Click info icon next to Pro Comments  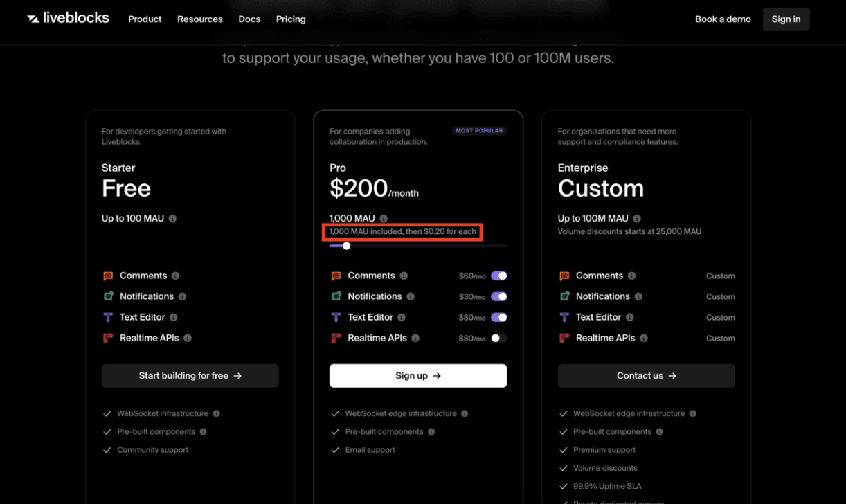[404, 276]
